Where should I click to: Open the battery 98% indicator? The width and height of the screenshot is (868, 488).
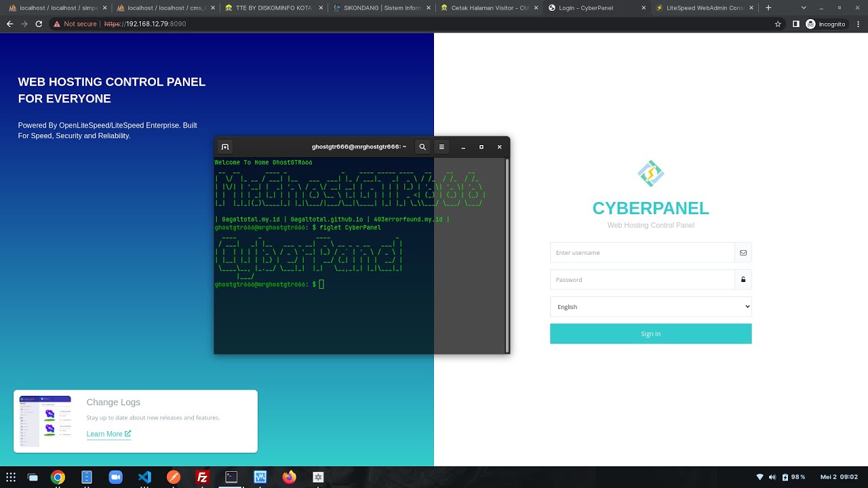pos(793,477)
